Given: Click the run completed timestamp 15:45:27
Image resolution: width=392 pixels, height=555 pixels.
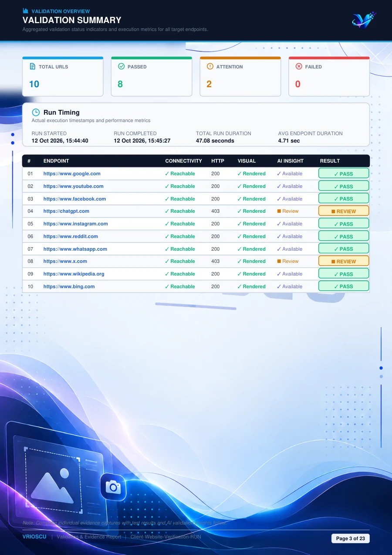Looking at the screenshot, I should (142, 141).
